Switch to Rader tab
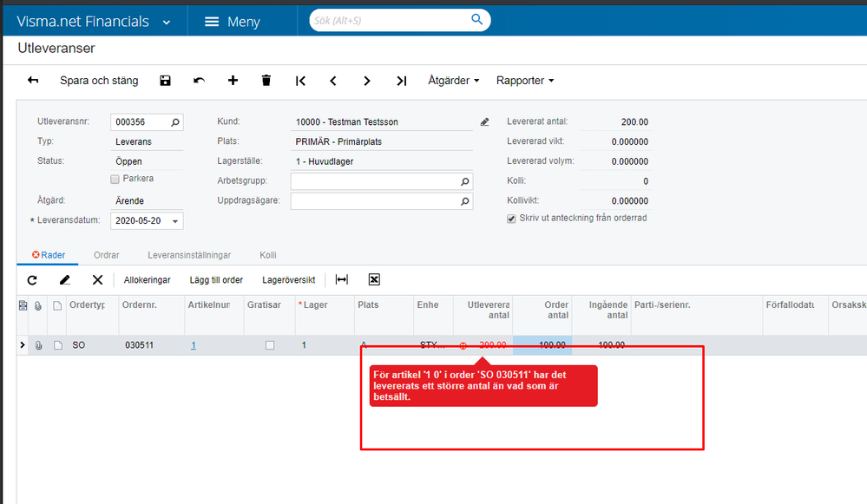 click(x=49, y=255)
